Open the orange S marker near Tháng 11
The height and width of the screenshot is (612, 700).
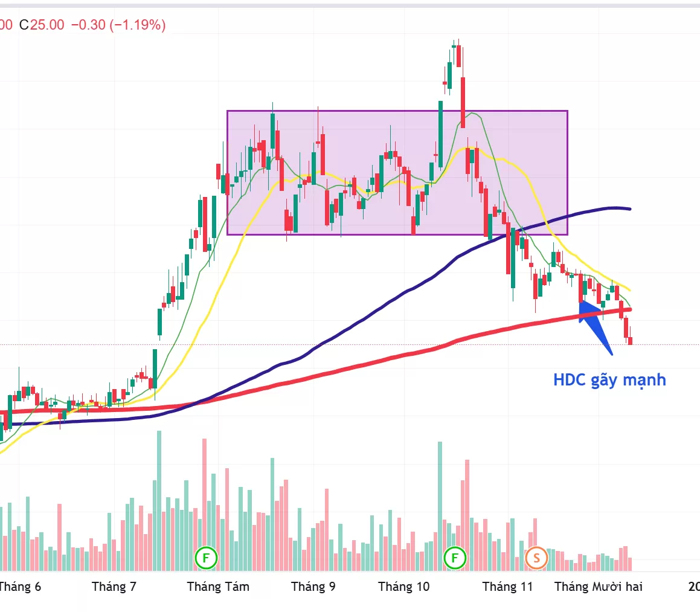tap(536, 558)
